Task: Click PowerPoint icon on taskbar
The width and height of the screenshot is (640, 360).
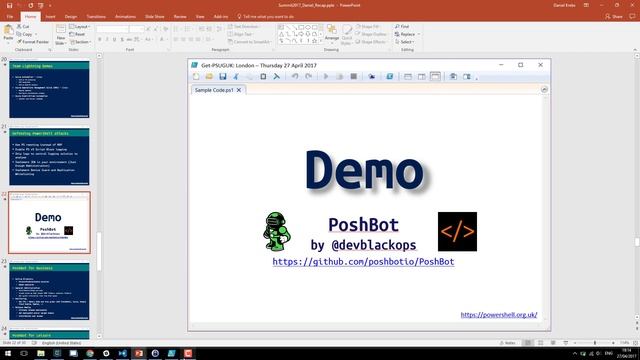Action: 139,353
